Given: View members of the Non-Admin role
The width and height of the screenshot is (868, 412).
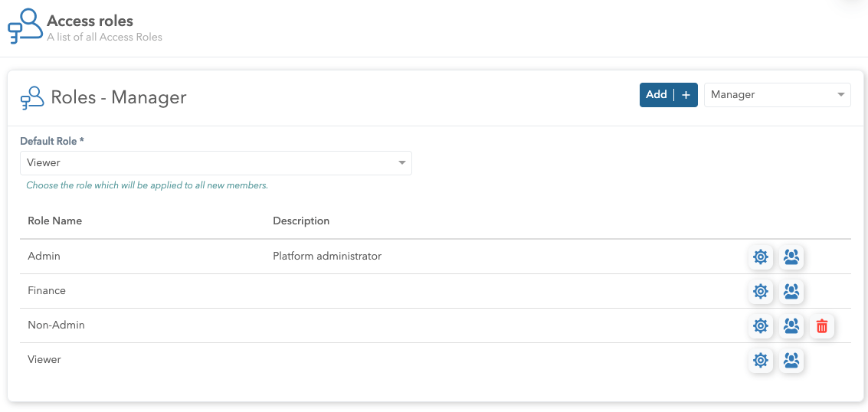Looking at the screenshot, I should [x=791, y=326].
